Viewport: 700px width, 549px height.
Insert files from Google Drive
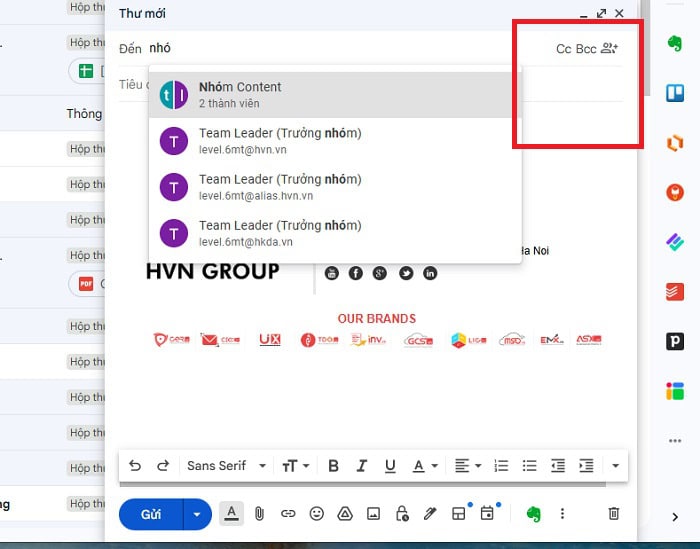click(x=345, y=513)
